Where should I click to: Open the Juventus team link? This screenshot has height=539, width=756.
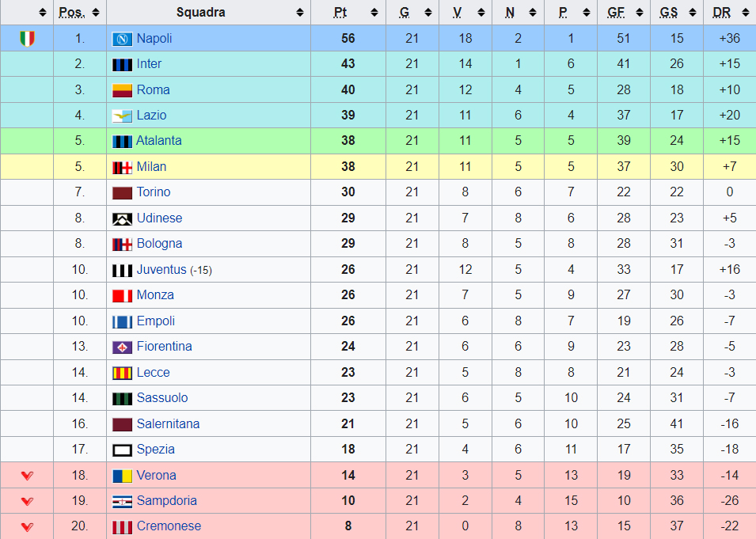pos(161,269)
